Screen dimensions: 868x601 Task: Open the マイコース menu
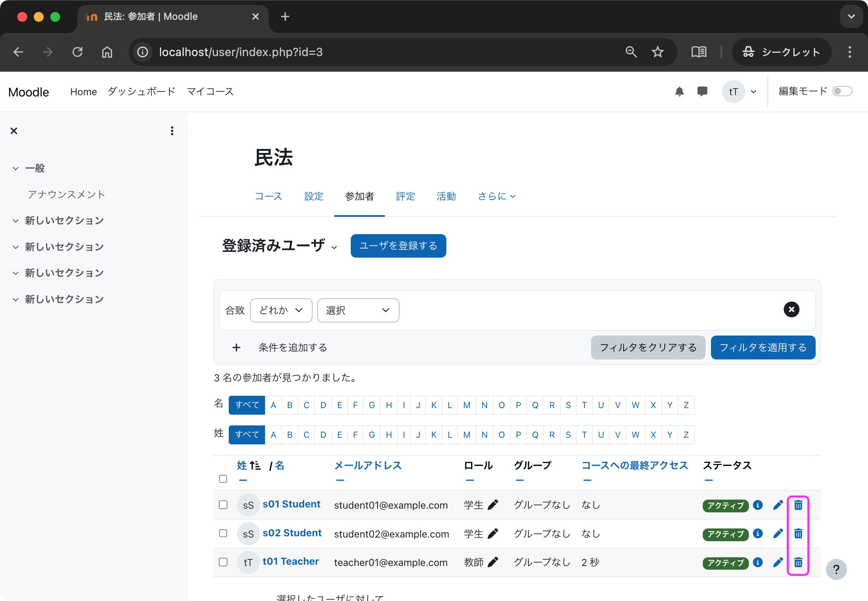209,92
